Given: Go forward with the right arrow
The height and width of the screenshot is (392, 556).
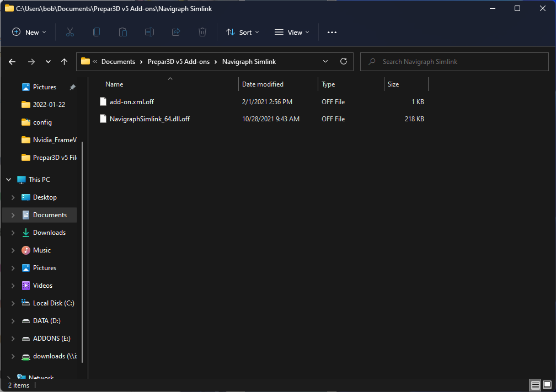Looking at the screenshot, I should pos(31,62).
